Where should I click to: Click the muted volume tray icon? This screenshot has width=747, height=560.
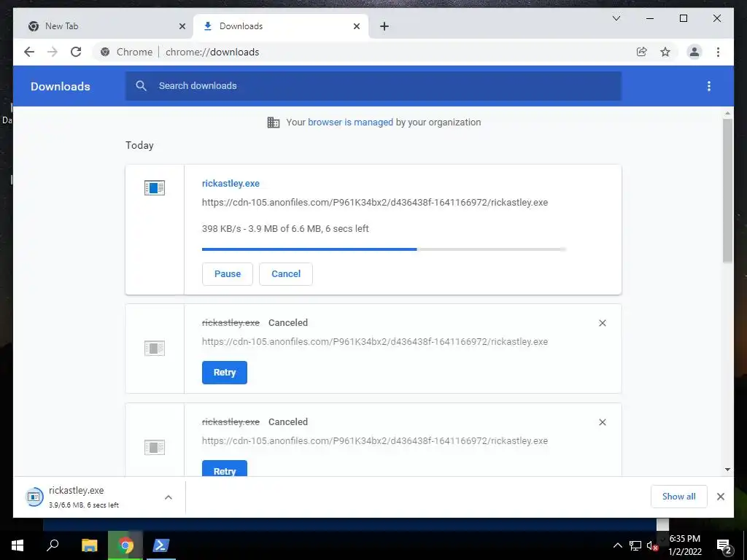652,545
